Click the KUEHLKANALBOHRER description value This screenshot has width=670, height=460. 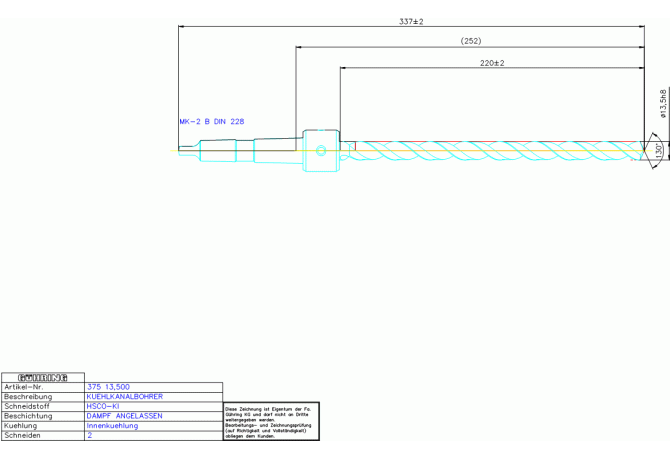coord(124,396)
